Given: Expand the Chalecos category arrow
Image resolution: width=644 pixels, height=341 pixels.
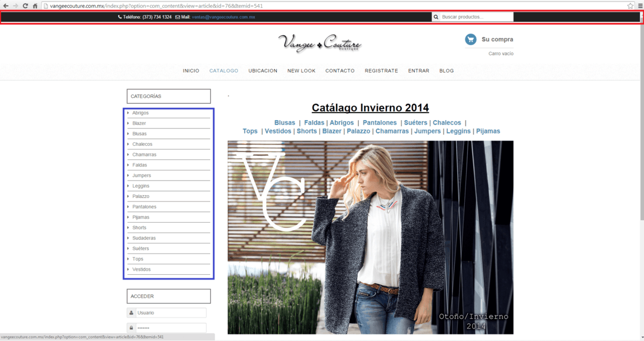Looking at the screenshot, I should point(128,144).
